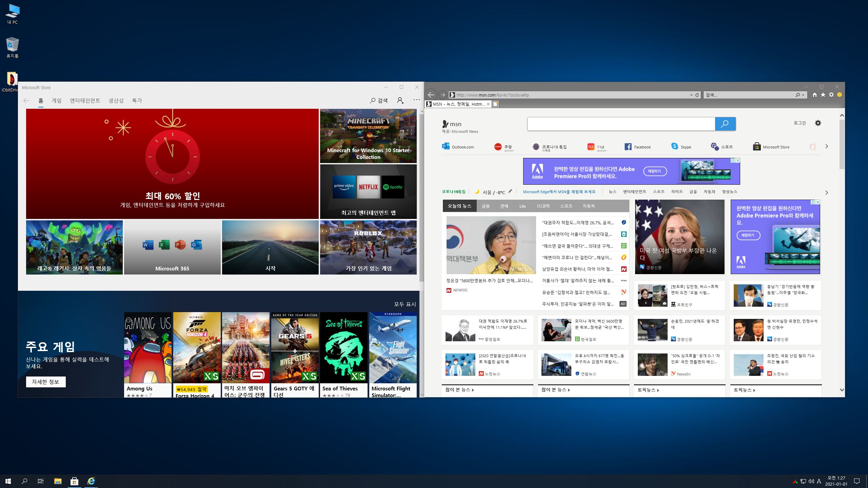Click the MSN blue search button
Screen dimensions: 868x488
pyautogui.click(x=725, y=124)
